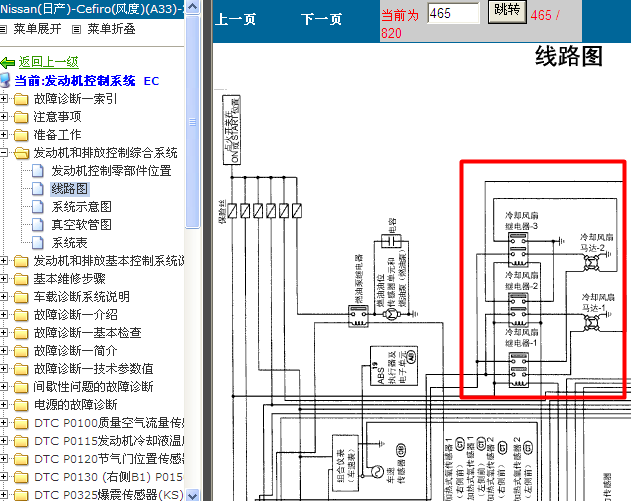The image size is (631, 501).
Task: Click the computer icon beside 当前:发动机控制系统
Action: coord(5,80)
